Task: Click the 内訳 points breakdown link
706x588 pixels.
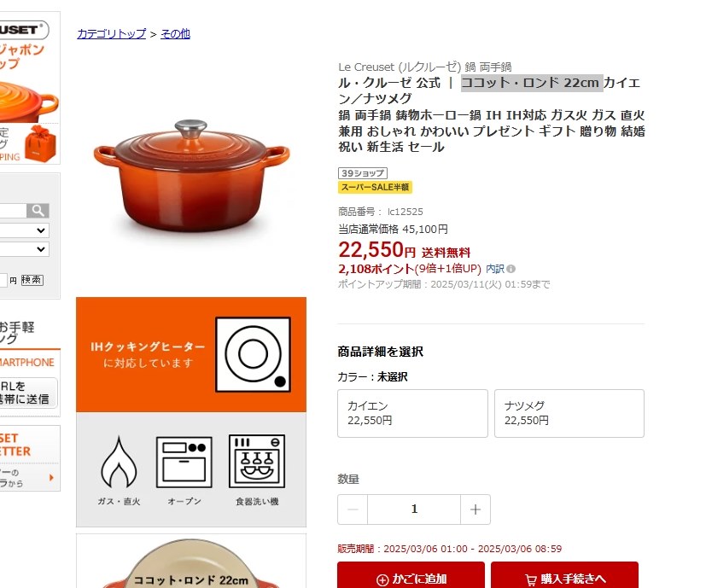Action: [495, 269]
